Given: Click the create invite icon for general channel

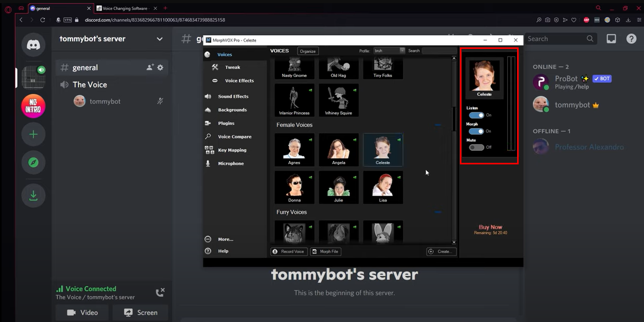Looking at the screenshot, I should pyautogui.click(x=150, y=68).
